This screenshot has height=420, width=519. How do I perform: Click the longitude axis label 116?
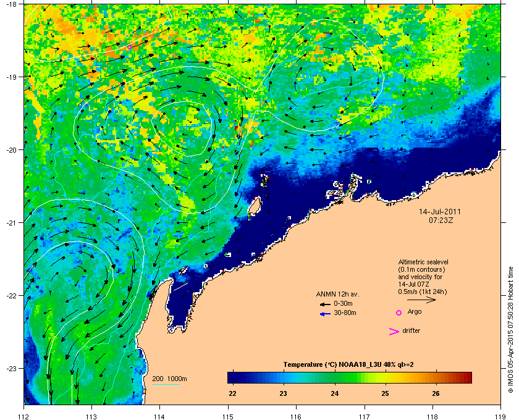point(296,417)
